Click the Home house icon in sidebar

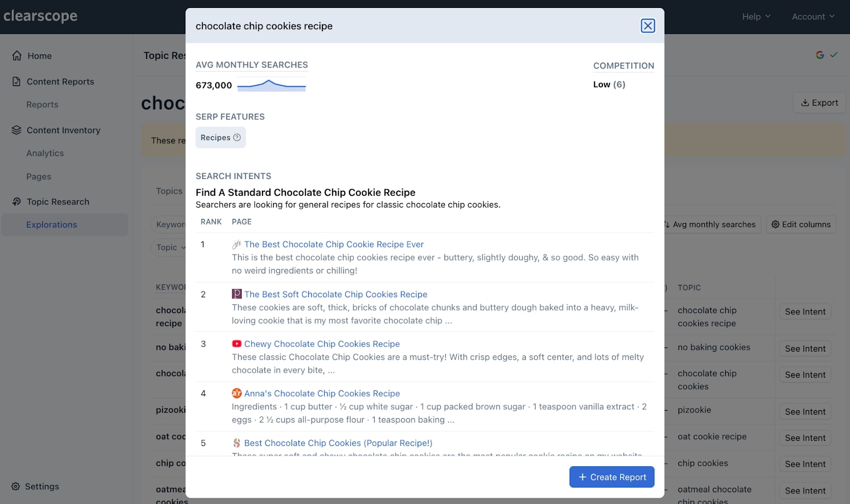tap(17, 56)
